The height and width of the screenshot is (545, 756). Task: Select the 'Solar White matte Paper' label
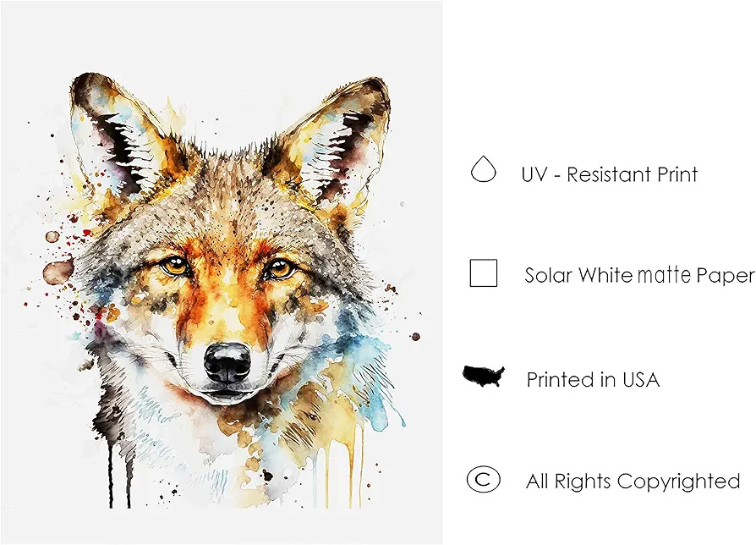(x=639, y=275)
